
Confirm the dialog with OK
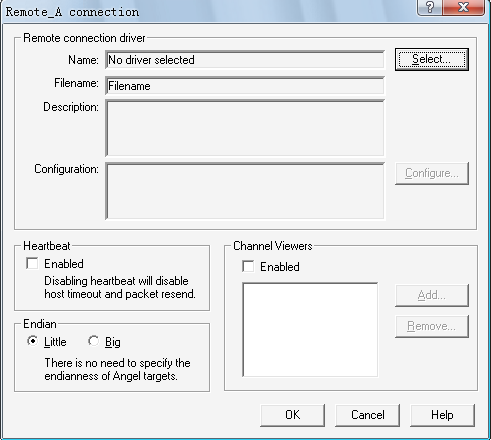click(x=292, y=415)
